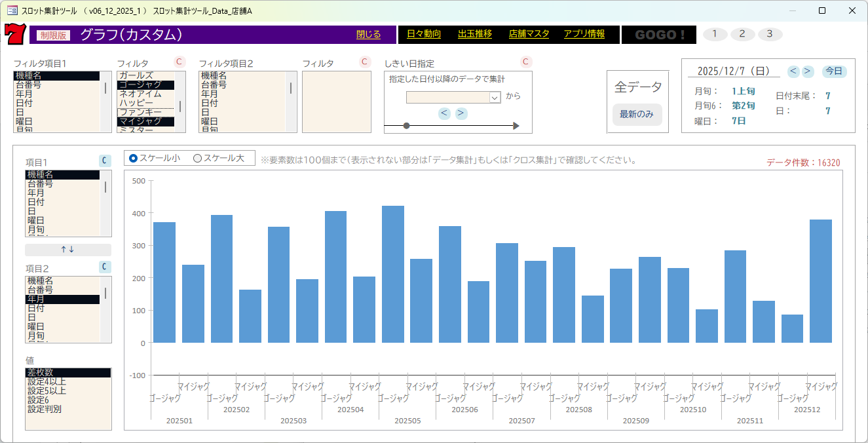Open the しきい日 date dropdown
This screenshot has width=868, height=443.
point(495,97)
